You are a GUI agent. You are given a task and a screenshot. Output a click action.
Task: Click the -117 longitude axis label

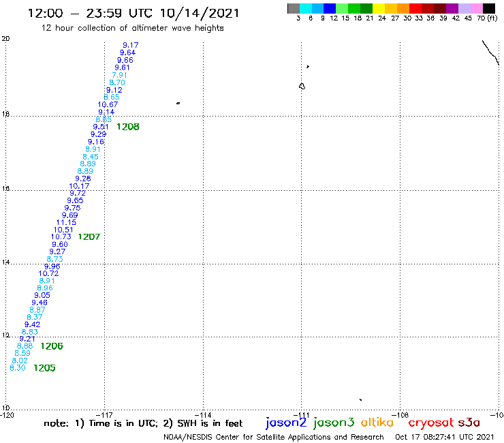(104, 415)
